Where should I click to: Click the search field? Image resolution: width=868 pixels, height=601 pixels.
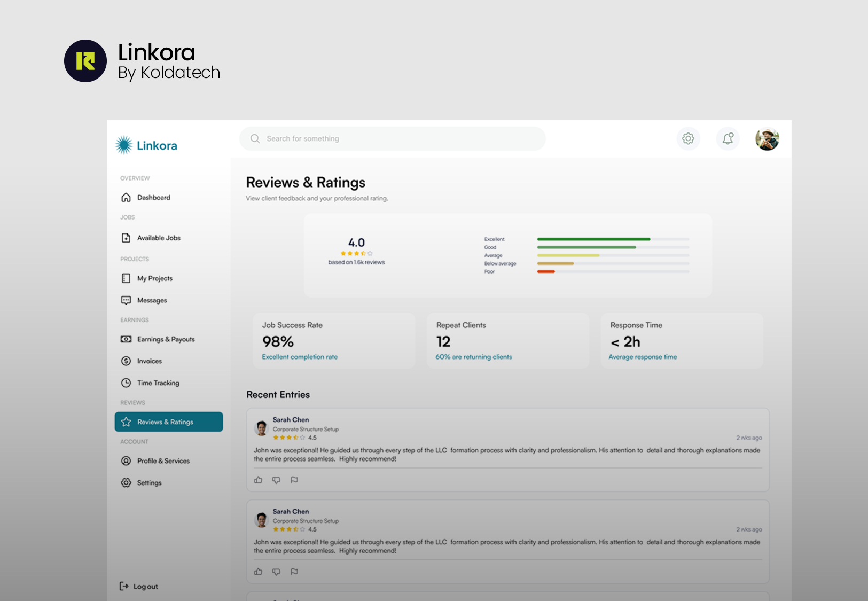392,138
